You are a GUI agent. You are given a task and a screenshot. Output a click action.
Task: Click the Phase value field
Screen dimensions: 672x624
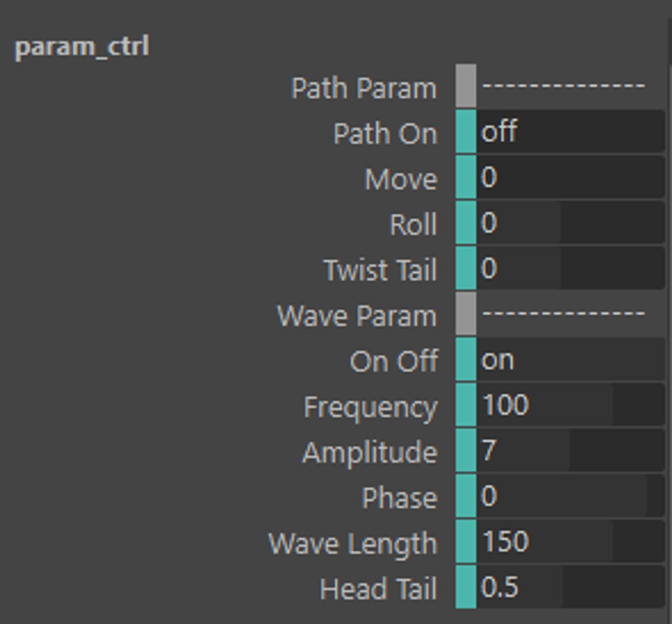click(570, 496)
